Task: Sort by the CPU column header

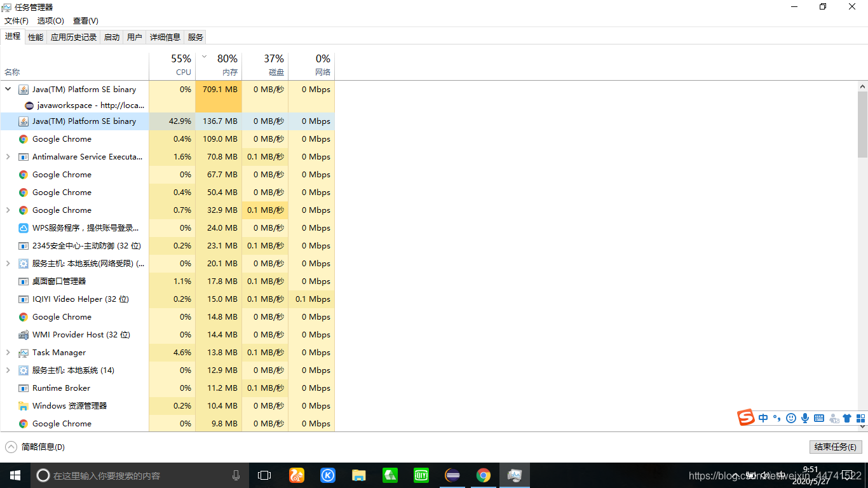Action: pos(172,65)
